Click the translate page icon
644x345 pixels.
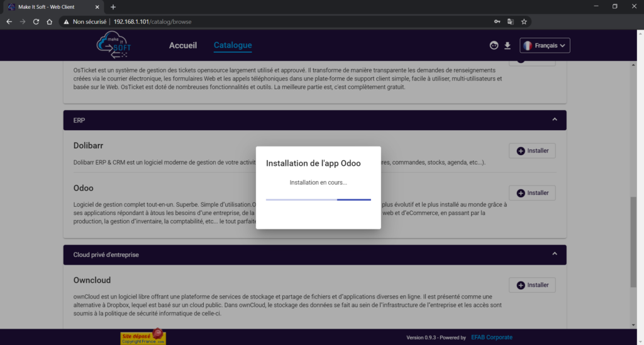pyautogui.click(x=511, y=22)
